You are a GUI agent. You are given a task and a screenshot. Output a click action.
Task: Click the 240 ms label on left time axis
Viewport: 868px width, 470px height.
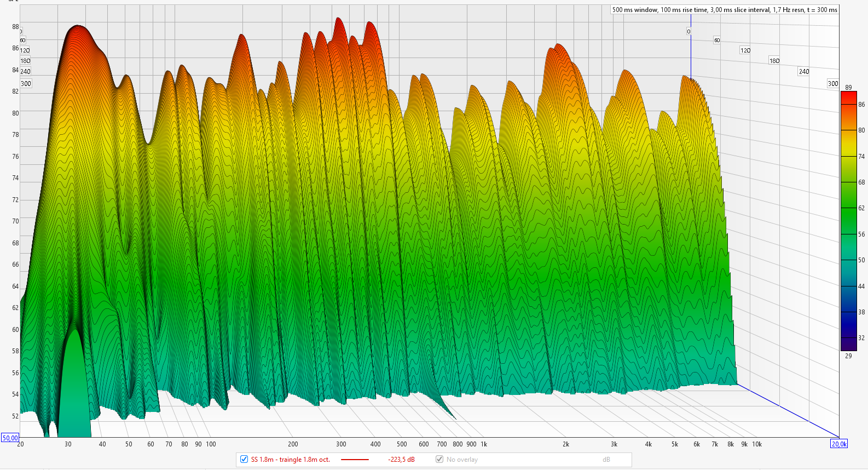click(25, 72)
